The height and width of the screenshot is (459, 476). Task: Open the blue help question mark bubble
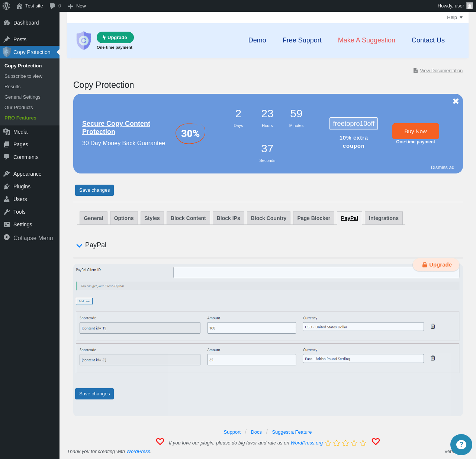point(461,444)
